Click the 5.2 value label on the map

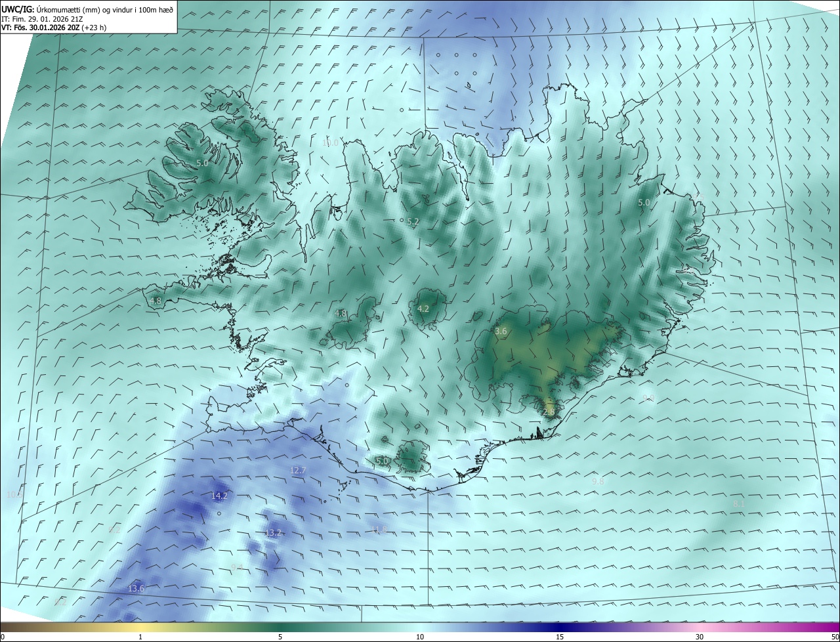point(412,222)
